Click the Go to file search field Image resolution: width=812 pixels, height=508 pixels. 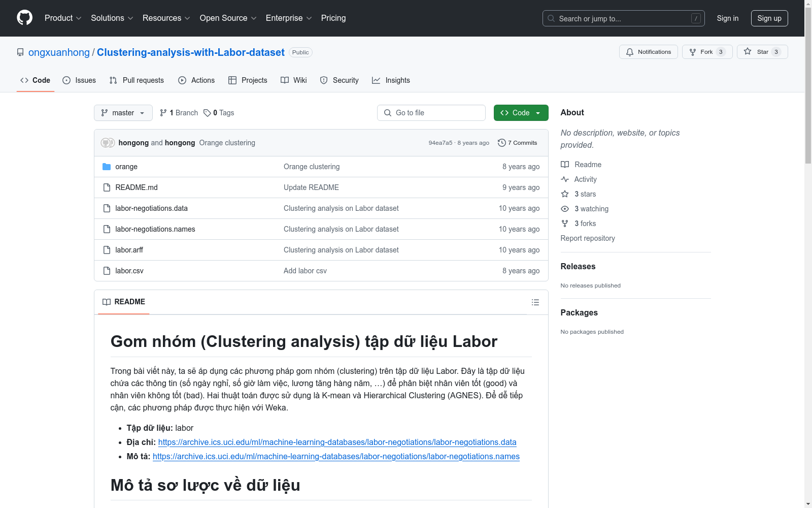pyautogui.click(x=431, y=113)
